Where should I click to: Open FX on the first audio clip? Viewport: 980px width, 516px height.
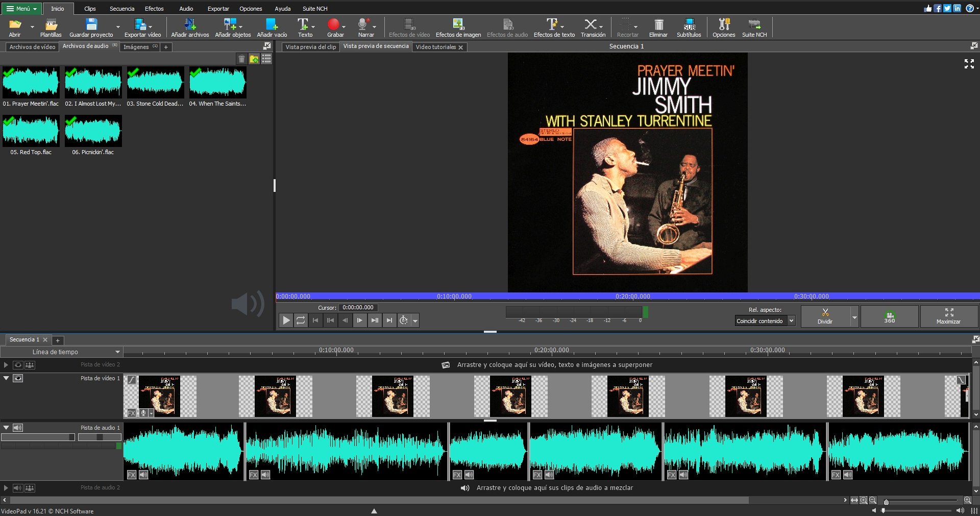coord(132,475)
